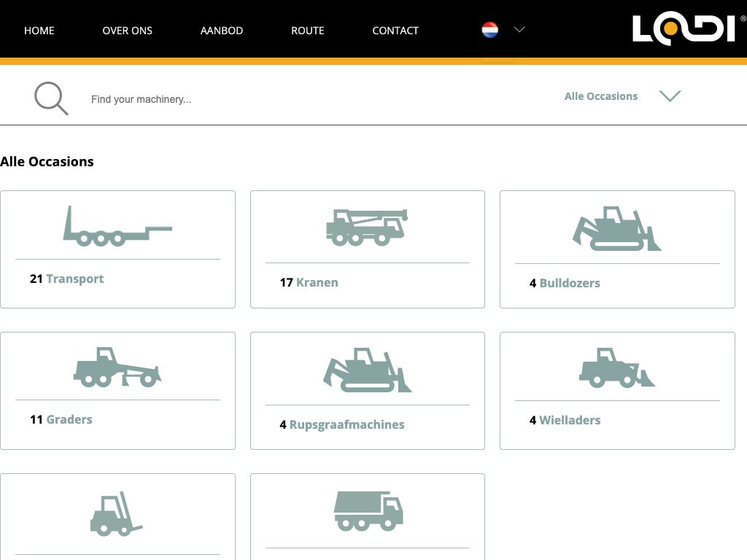The image size is (747, 560).
Task: Select the Bulldozers category icon
Action: (x=616, y=229)
